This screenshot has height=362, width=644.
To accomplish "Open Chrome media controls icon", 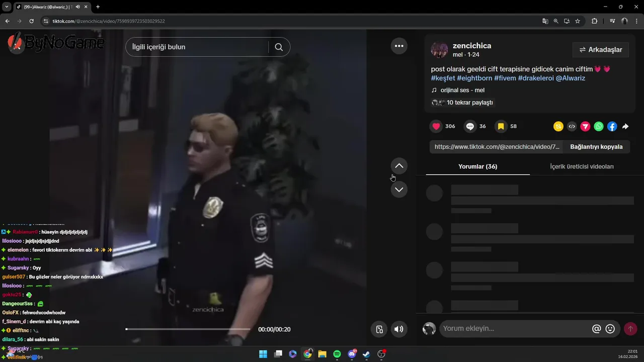I will point(612,21).
